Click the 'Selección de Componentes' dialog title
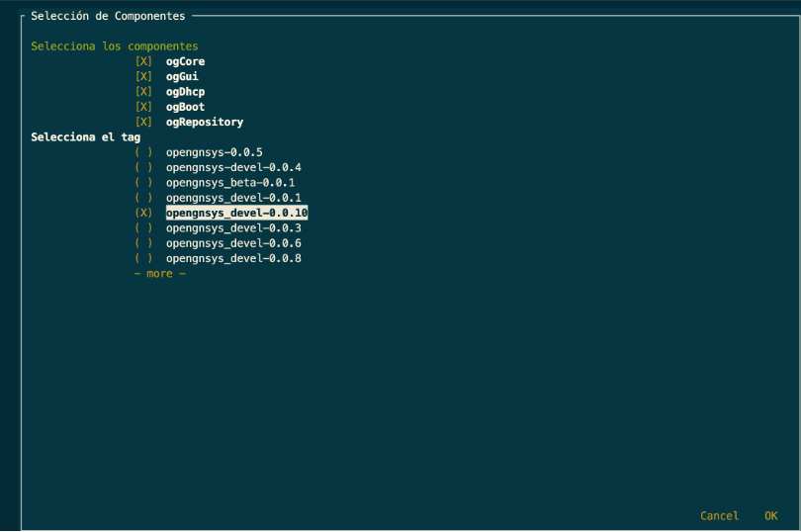The width and height of the screenshot is (801, 532). 108,17
